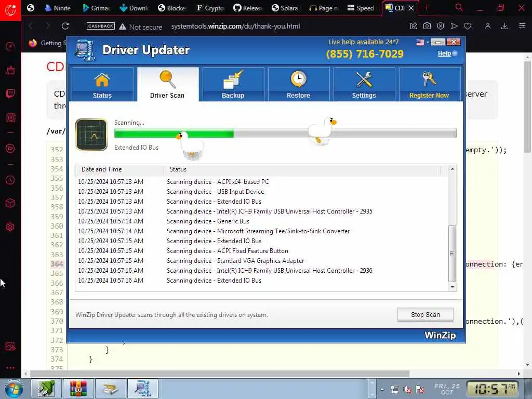This screenshot has width=532, height=399.
Task: Click the Driver Updater logo icon
Action: click(85, 50)
